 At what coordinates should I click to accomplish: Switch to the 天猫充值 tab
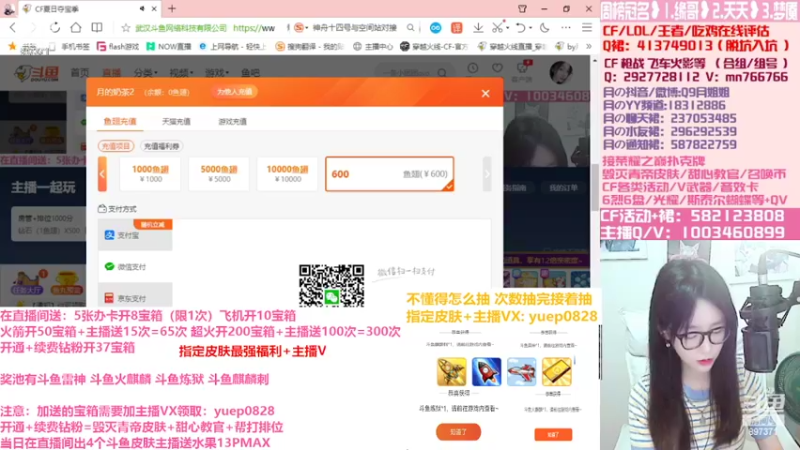click(176, 121)
